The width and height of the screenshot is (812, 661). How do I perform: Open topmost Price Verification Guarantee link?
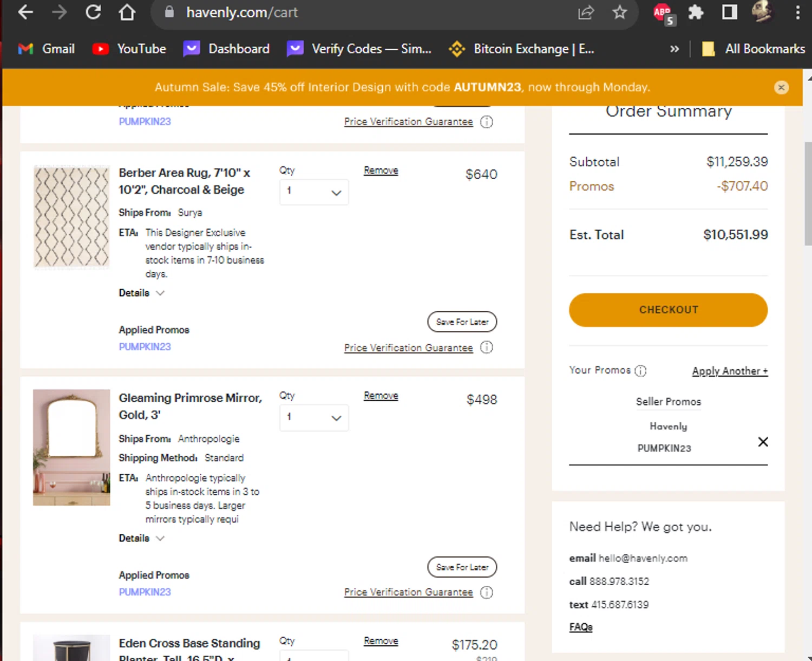408,122
